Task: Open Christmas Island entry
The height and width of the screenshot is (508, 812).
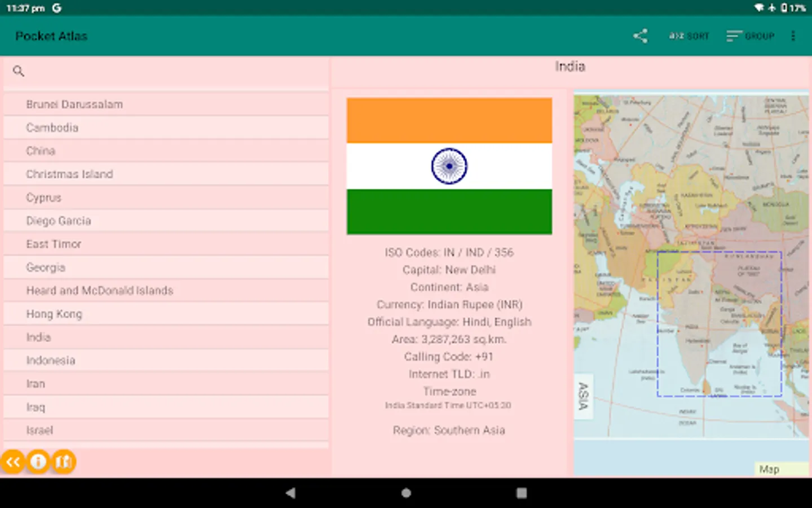Action: point(166,174)
